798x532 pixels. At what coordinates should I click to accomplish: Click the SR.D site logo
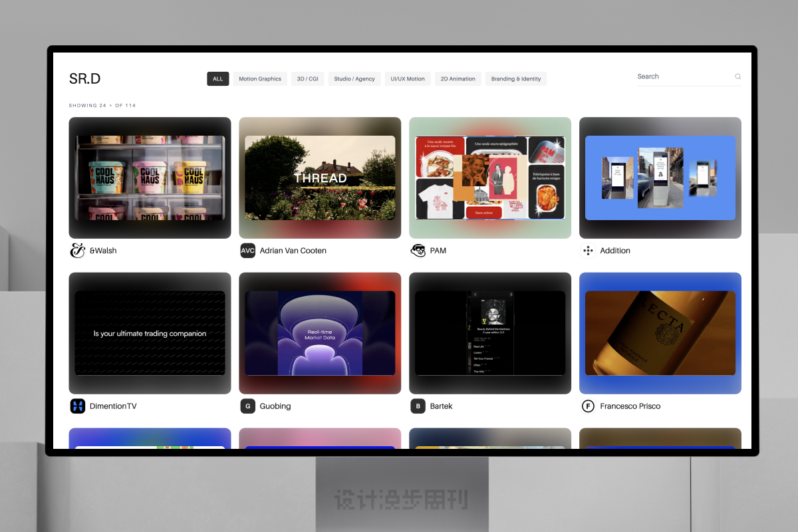point(84,78)
